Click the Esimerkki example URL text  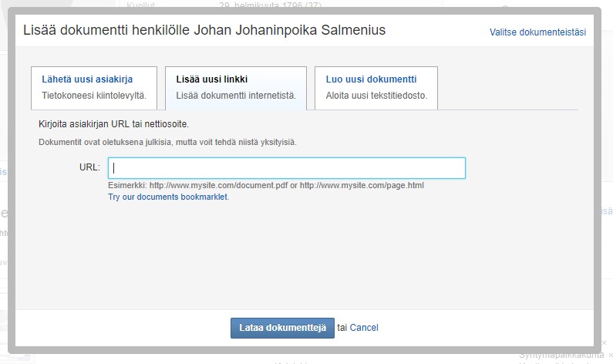(x=266, y=185)
